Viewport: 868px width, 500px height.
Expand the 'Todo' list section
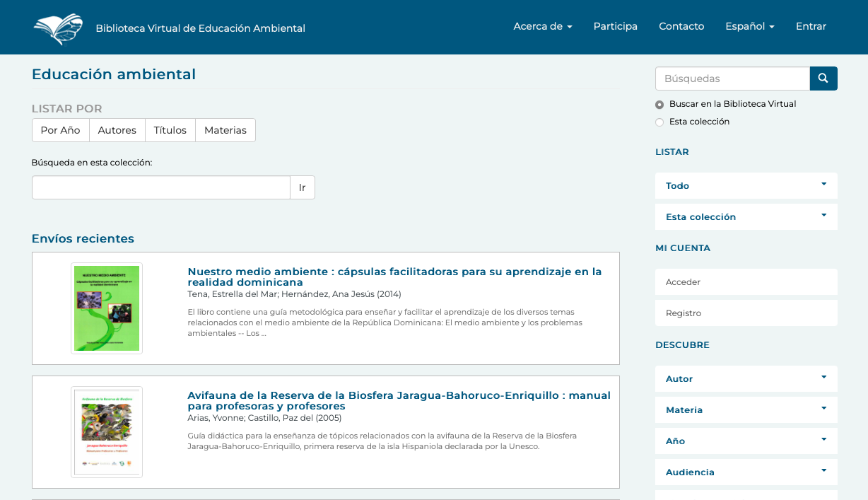tap(746, 186)
